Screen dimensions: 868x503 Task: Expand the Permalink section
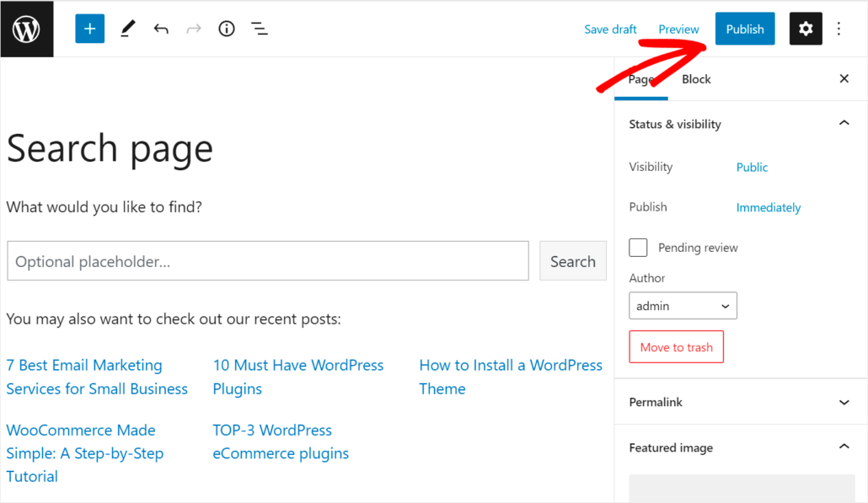click(844, 402)
